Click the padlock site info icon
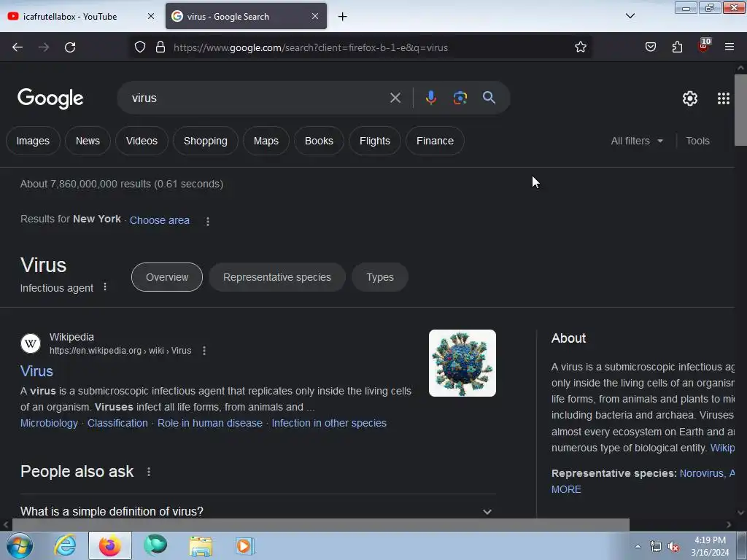Screen dimensions: 747x560 [x=160, y=47]
